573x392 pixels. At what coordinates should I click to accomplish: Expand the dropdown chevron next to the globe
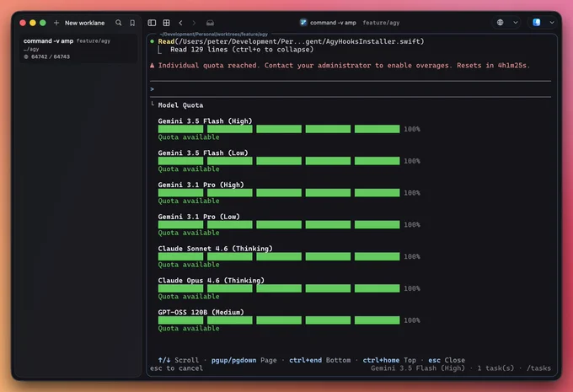click(515, 22)
